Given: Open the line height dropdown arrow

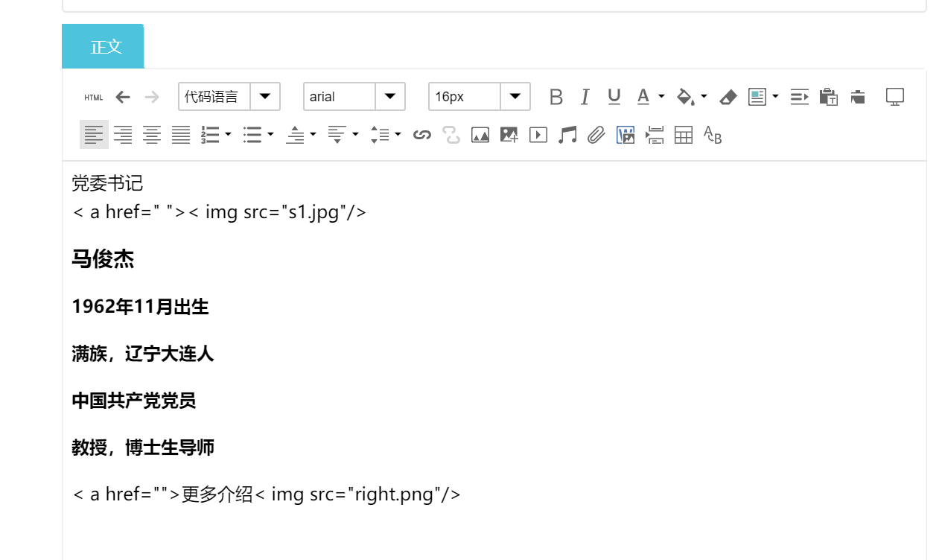Looking at the screenshot, I should pos(398,135).
